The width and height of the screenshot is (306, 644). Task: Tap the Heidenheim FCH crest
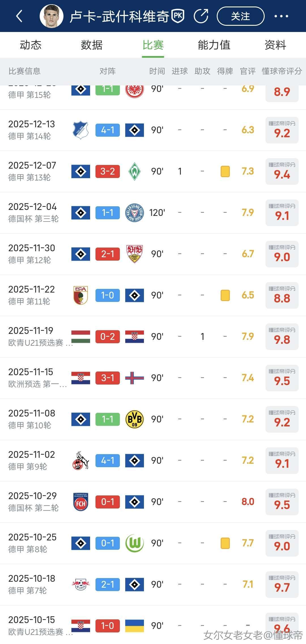(x=81, y=502)
